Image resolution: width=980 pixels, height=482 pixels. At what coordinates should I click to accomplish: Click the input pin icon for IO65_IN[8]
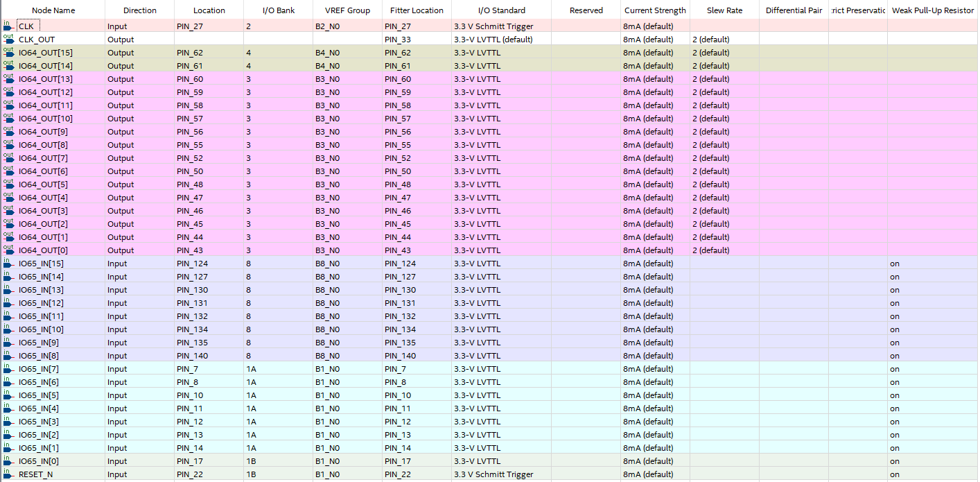pyautogui.click(x=8, y=355)
